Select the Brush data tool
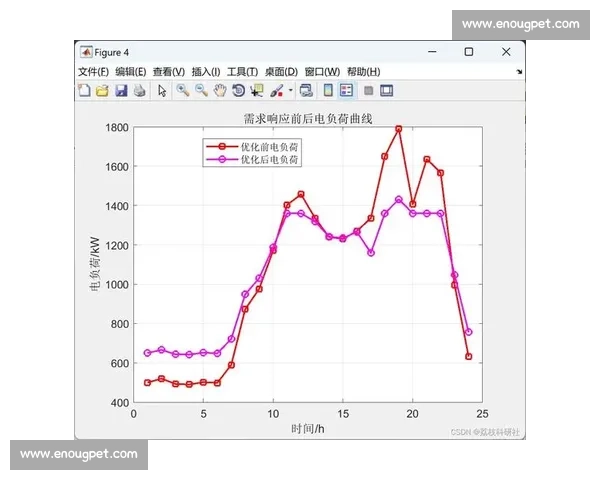The height and width of the screenshot is (480, 600). click(276, 91)
